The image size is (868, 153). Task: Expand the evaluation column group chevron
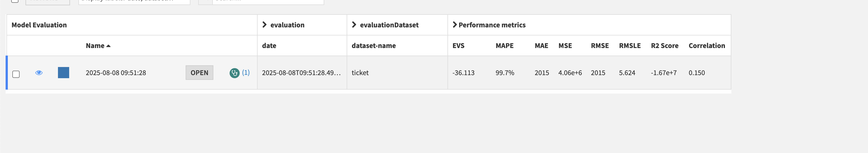point(265,25)
